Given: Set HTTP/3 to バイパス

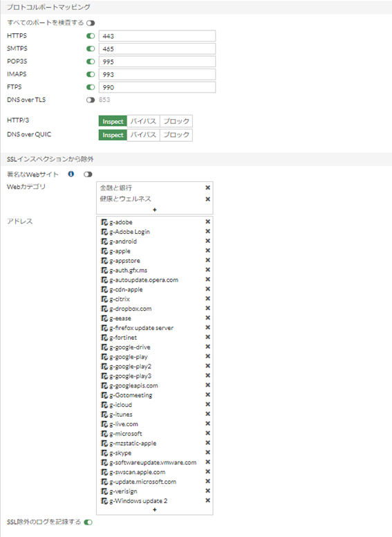Looking at the screenshot, I should [143, 121].
